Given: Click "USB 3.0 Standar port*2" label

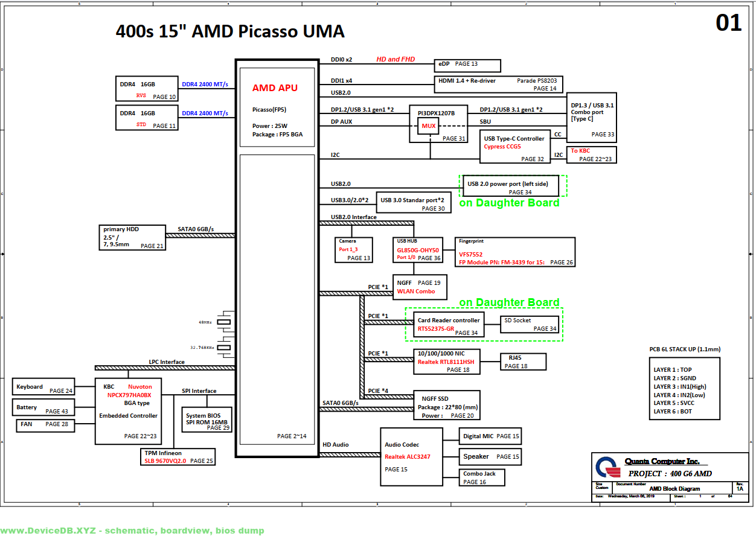Looking at the screenshot, I should coord(412,200).
